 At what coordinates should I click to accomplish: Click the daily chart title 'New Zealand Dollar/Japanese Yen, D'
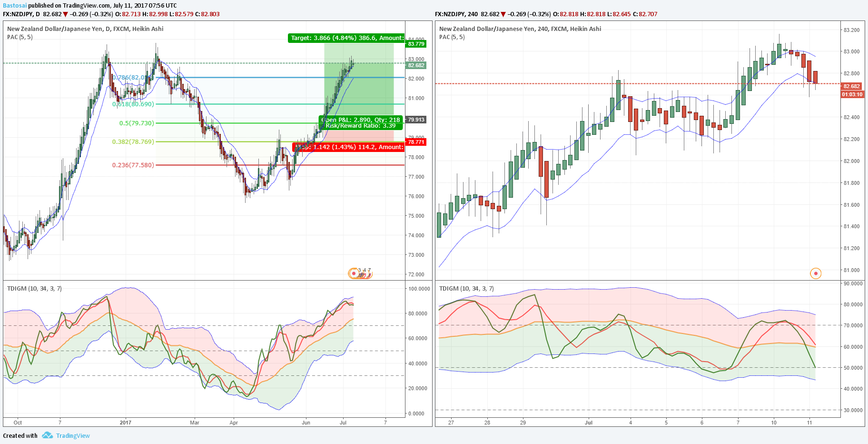tap(59, 29)
